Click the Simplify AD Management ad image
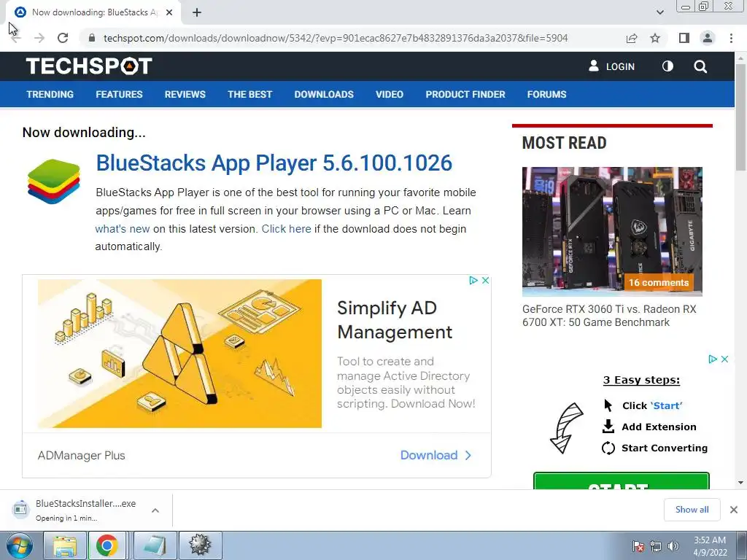The image size is (747, 560). pyautogui.click(x=179, y=354)
